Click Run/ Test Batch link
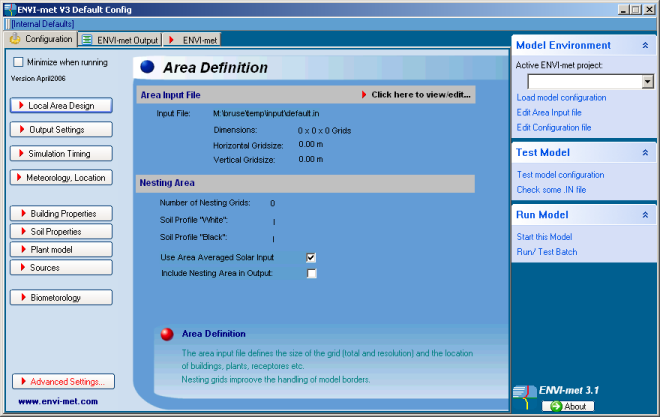This screenshot has width=660, height=417. pos(547,252)
